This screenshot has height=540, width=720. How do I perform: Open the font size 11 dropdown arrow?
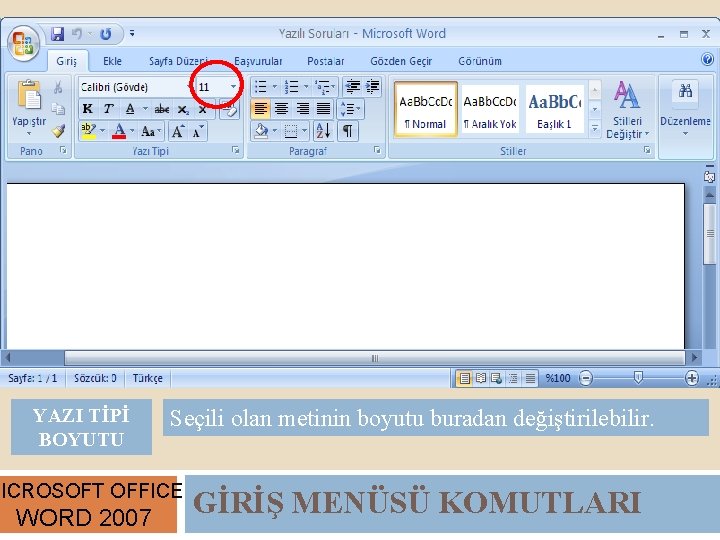[233, 86]
